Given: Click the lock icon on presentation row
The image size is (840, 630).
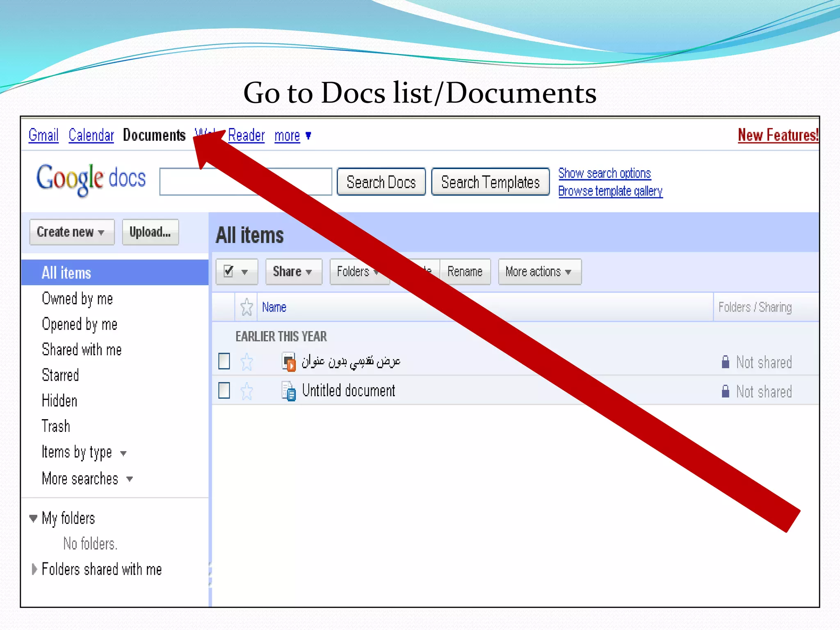Looking at the screenshot, I should (x=726, y=362).
